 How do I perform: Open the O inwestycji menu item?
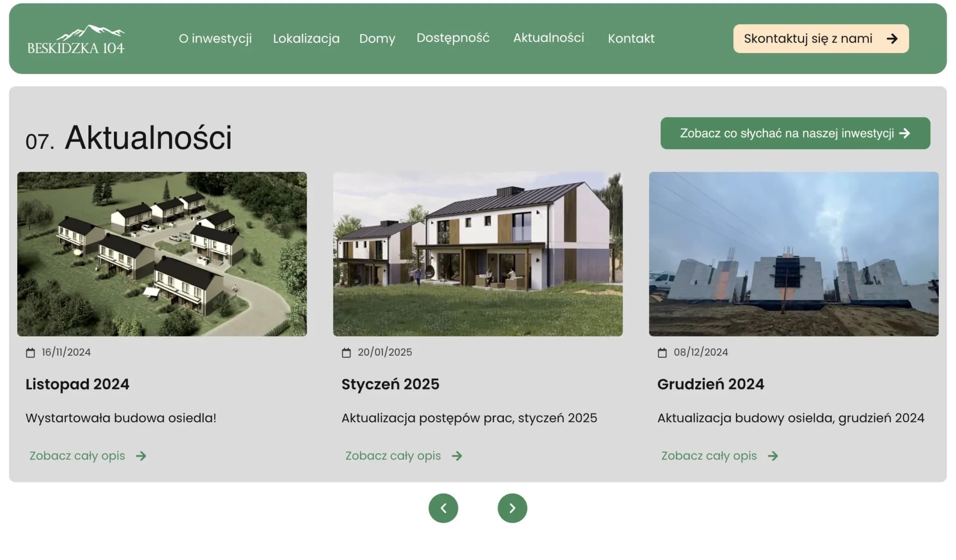click(215, 38)
